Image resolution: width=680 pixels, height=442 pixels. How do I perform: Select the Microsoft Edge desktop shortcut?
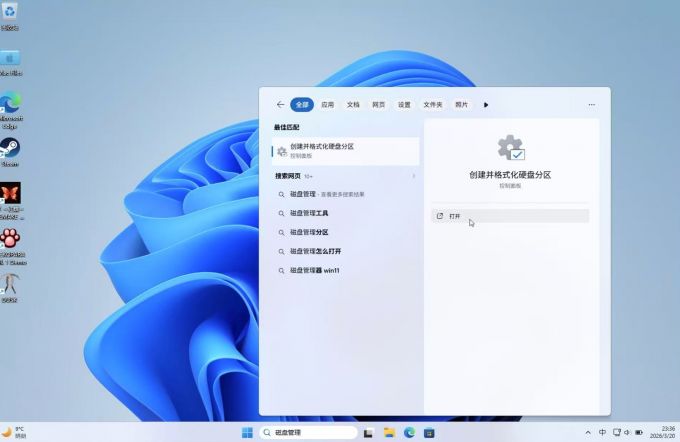coord(10,110)
